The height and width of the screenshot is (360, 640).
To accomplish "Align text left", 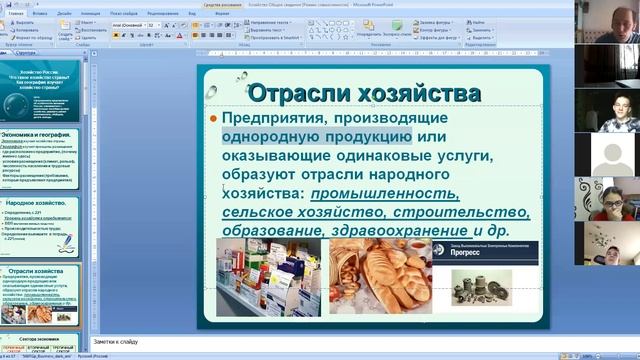I will [x=196, y=36].
